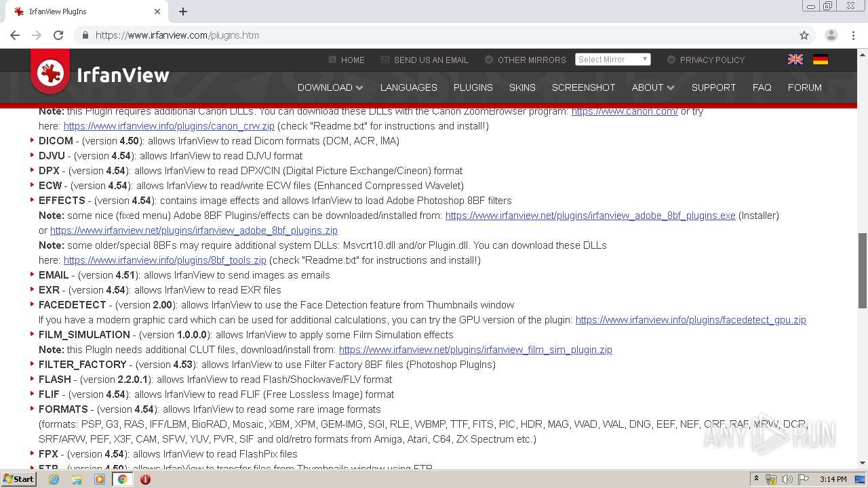Click the network tray icon
This screenshot has width=868, height=488.
click(x=772, y=479)
